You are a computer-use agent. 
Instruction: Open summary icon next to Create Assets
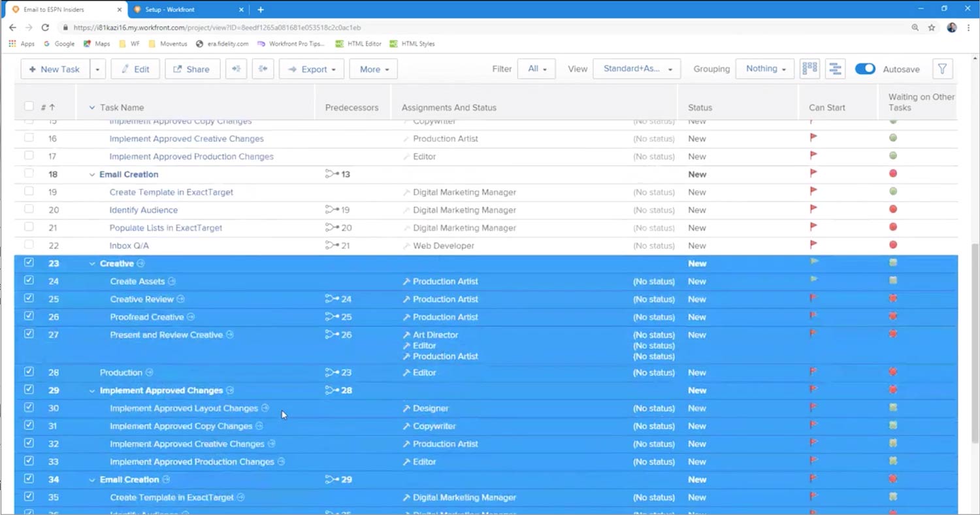pyautogui.click(x=172, y=281)
